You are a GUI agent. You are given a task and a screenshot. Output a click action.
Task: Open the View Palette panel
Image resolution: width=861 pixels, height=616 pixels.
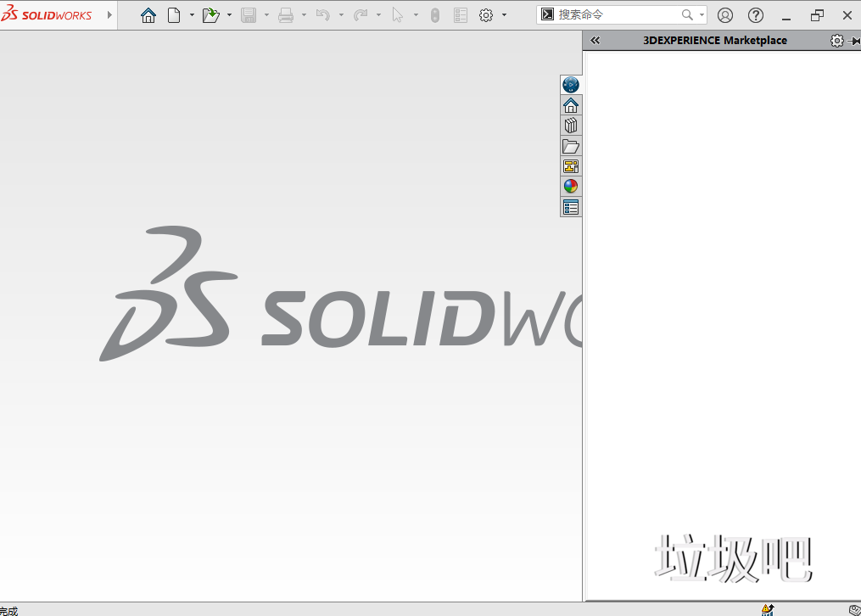click(571, 165)
